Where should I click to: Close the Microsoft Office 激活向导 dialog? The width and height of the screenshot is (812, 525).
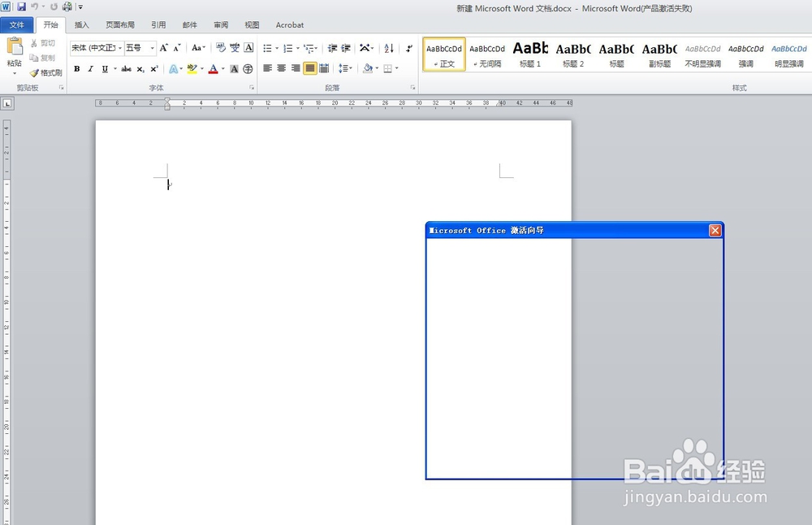715,230
